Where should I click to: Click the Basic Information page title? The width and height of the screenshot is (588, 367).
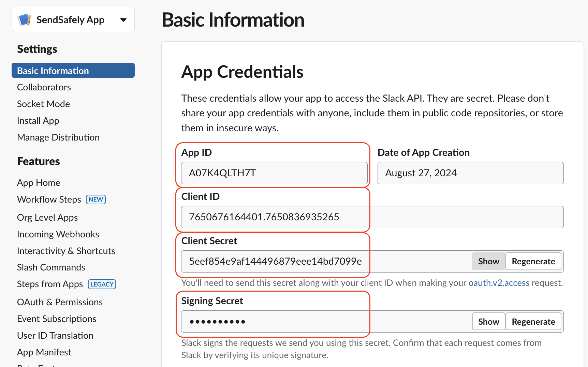pos(233,20)
